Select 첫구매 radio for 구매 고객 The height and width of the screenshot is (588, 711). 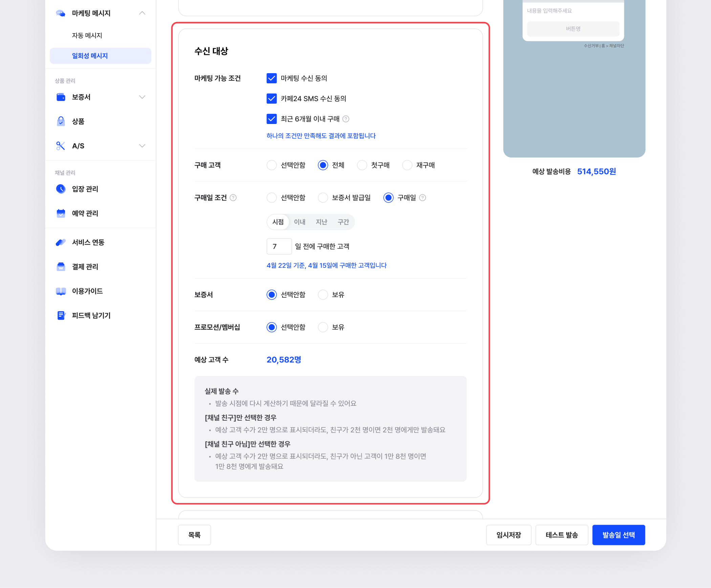tap(362, 165)
